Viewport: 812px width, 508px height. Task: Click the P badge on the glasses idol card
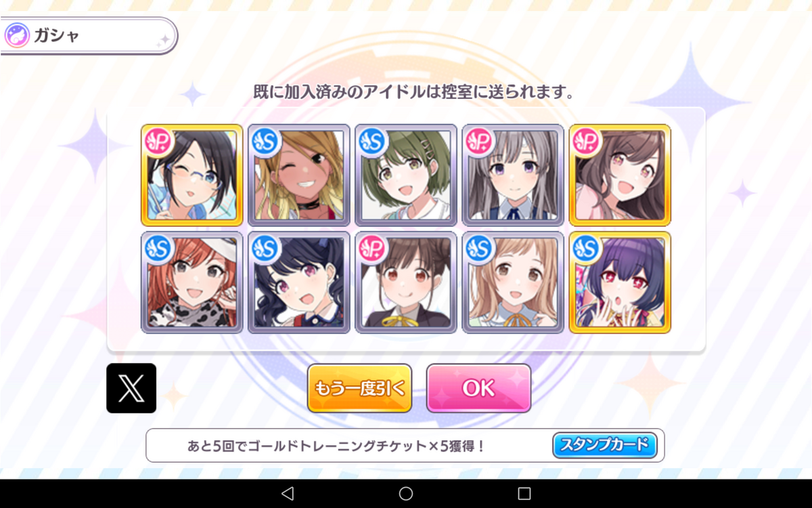(156, 140)
